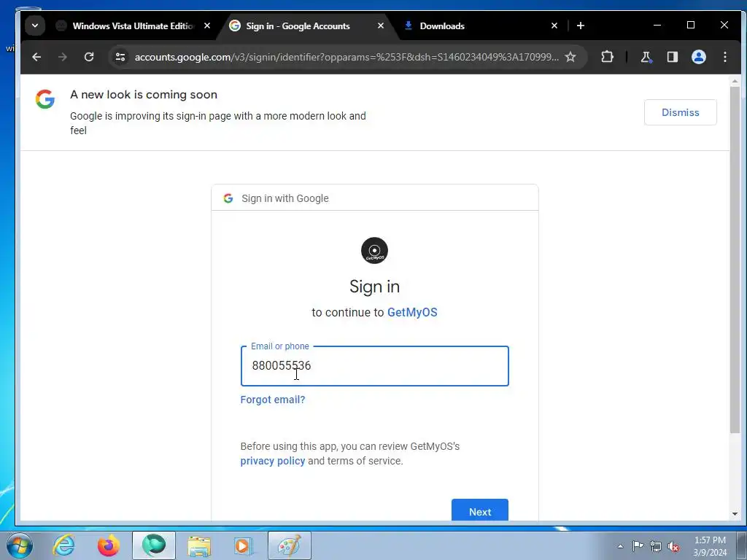Go forward in browser history
The height and width of the screenshot is (560, 747).
coord(63,57)
